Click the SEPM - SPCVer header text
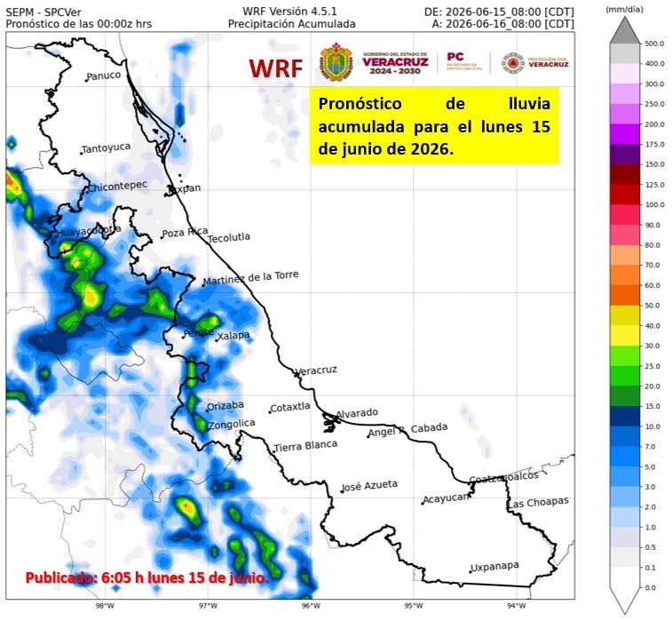Screen dimensions: 672x621 (43, 12)
